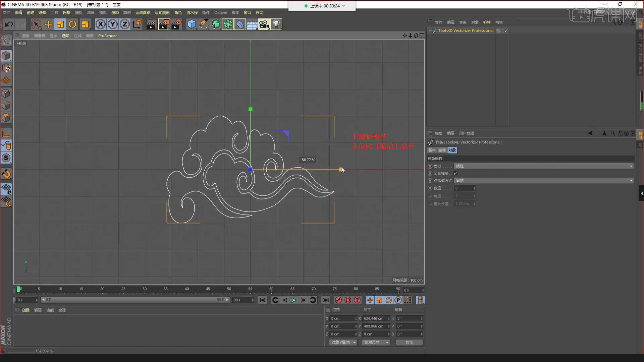
Task: Toggle the red Autokeying button
Action: click(348, 300)
